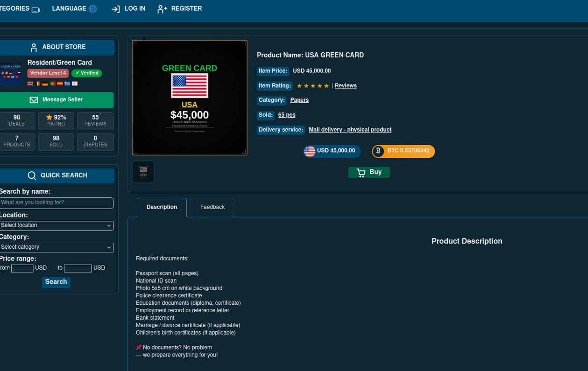Open the Papers category link
This screenshot has height=371, width=588.
(x=299, y=100)
